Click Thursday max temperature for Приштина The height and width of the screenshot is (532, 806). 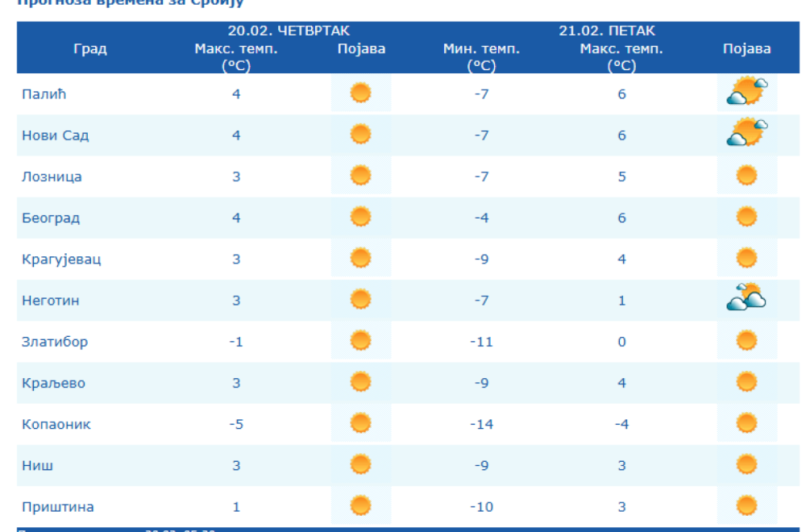point(236,507)
